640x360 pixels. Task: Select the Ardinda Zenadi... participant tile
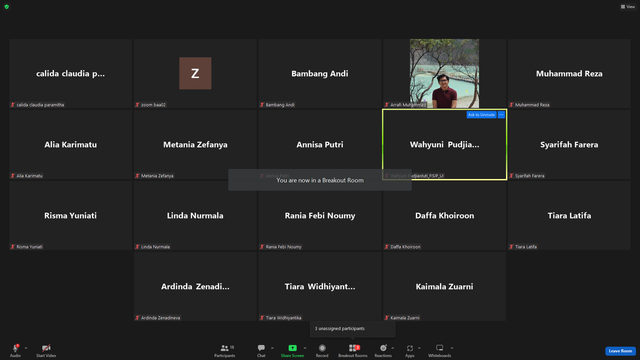195,287
